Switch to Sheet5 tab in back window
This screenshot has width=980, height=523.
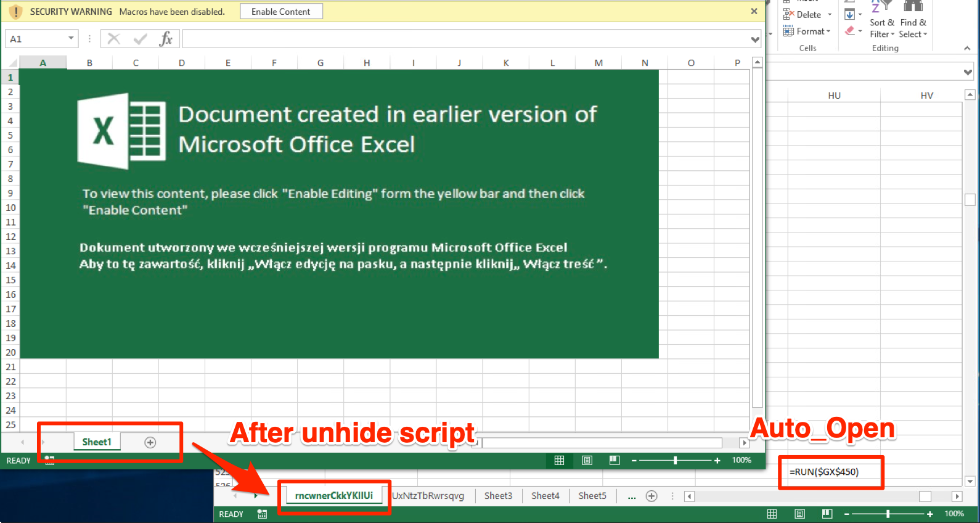coord(592,495)
